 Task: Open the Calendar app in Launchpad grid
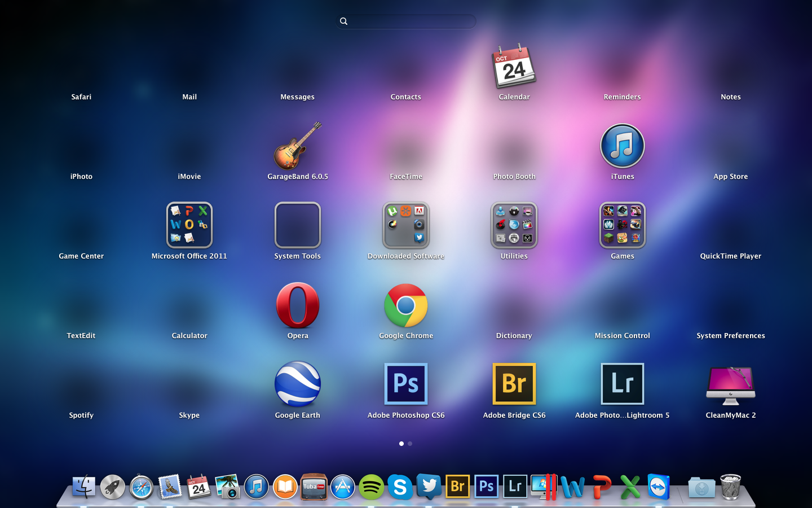coord(514,67)
